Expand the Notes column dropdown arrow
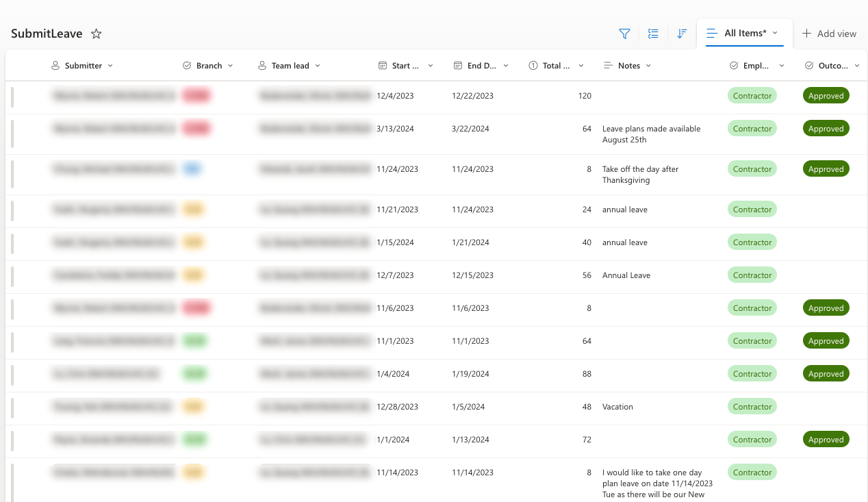 tap(648, 66)
